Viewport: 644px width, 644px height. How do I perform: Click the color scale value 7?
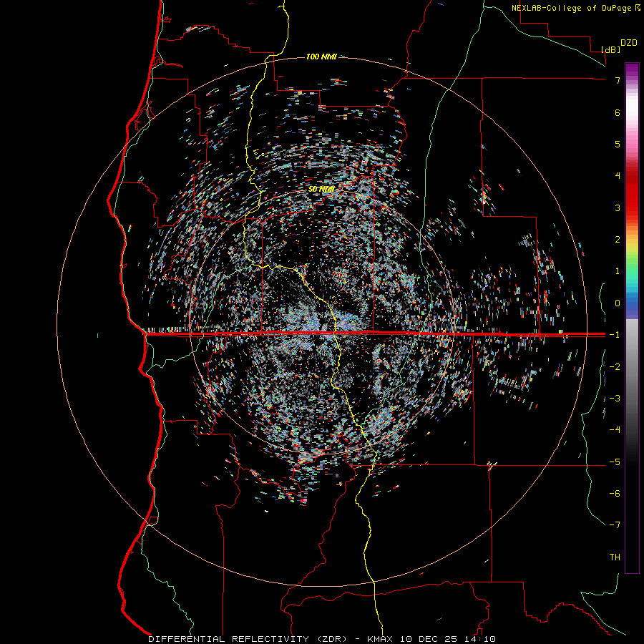pos(618,80)
